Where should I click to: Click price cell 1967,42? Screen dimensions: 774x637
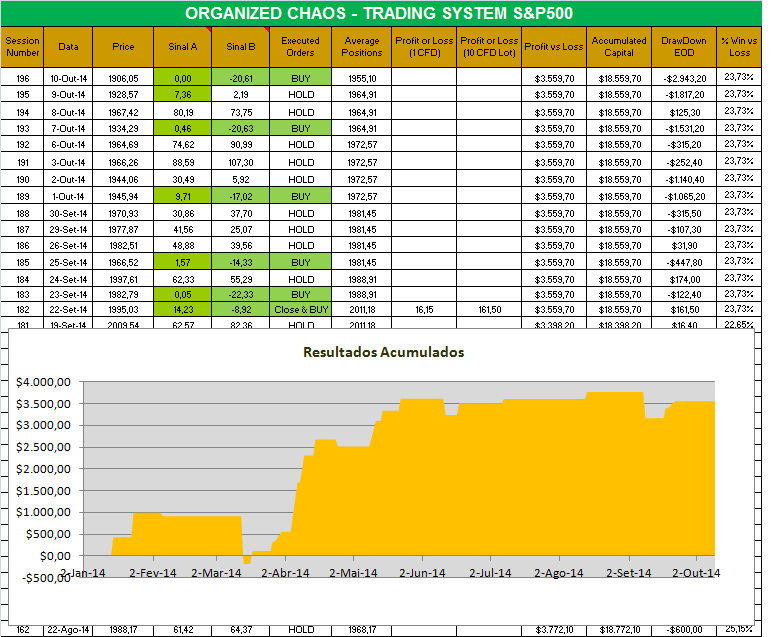pyautogui.click(x=123, y=112)
